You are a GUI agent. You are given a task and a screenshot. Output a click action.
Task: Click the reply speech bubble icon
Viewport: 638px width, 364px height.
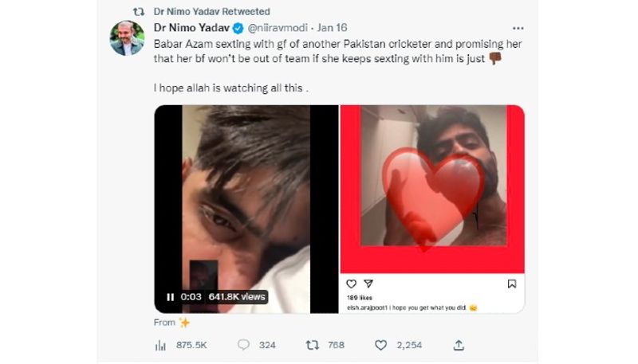coord(243,345)
